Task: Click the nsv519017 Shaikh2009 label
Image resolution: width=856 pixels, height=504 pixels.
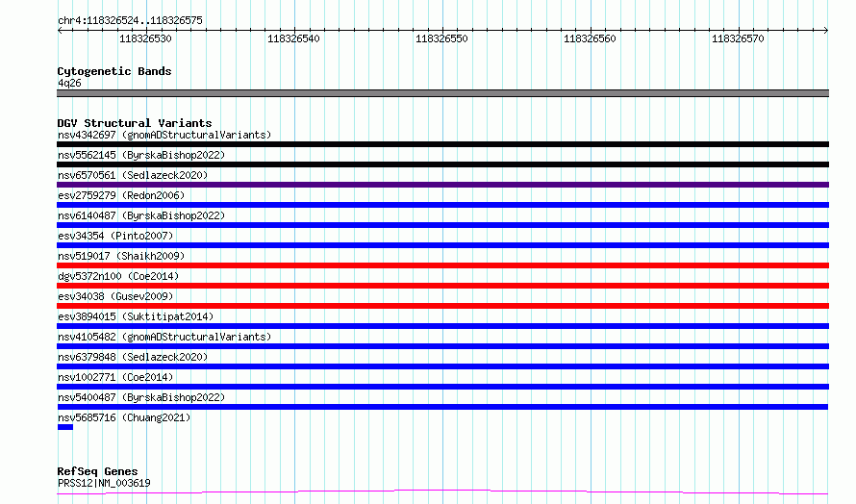Action: click(x=121, y=256)
